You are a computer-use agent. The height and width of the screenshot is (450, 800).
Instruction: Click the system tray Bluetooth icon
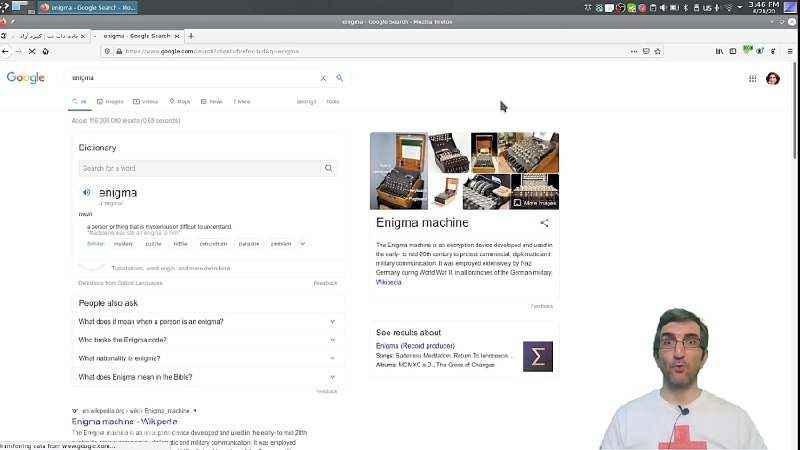tap(686, 8)
